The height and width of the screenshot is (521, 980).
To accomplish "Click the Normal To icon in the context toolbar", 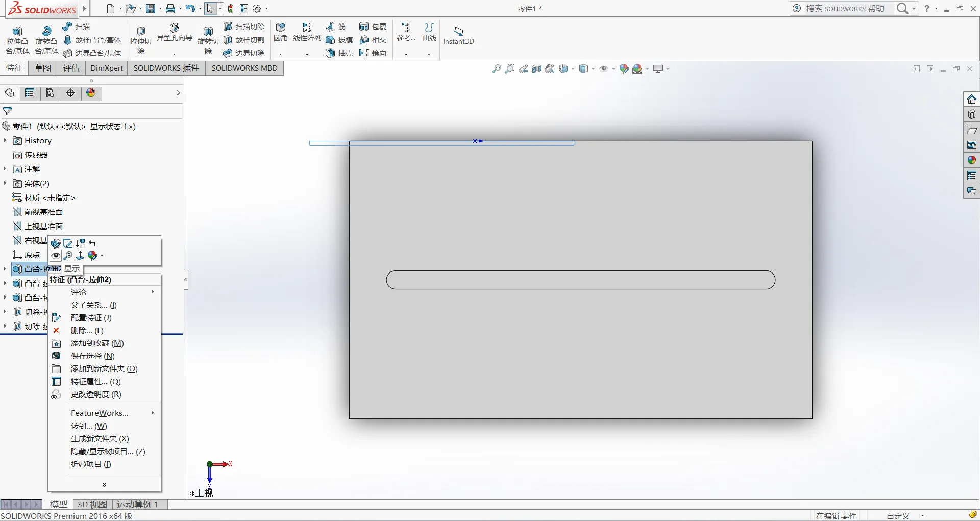I will tap(80, 256).
